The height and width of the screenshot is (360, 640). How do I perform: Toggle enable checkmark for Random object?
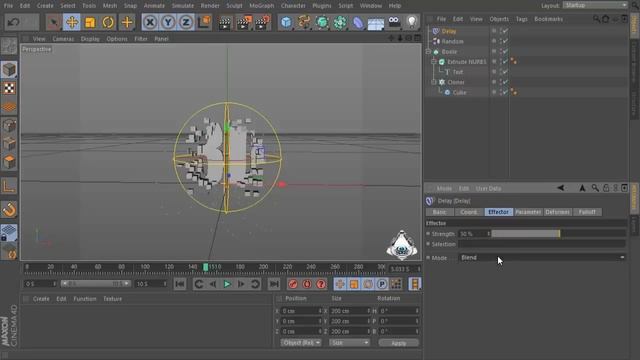click(506, 41)
